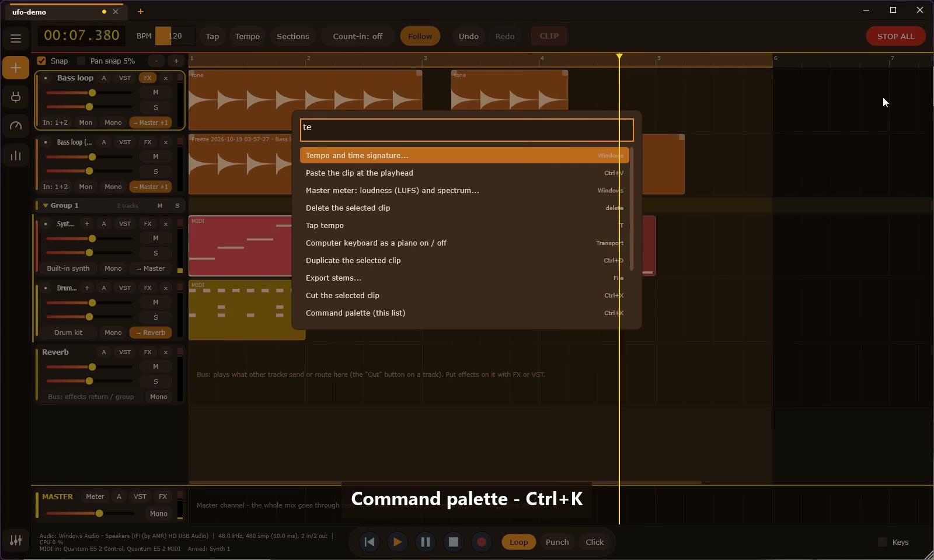The height and width of the screenshot is (560, 934).
Task: Collapse the Group 1 triangle
Action: [45, 205]
